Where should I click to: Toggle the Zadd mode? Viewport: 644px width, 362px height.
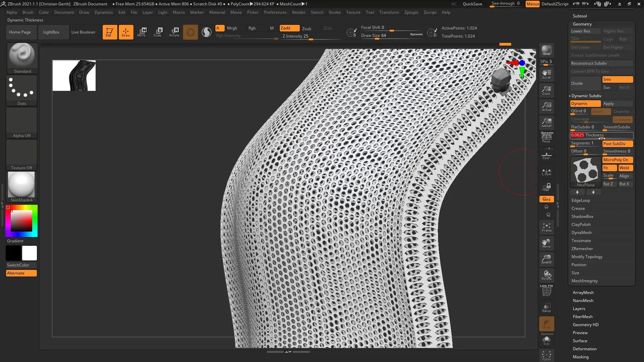coord(289,28)
